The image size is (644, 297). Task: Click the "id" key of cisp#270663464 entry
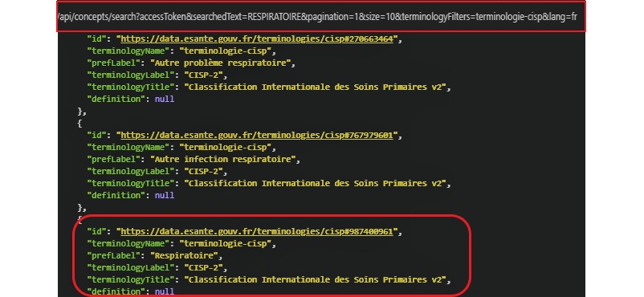pyautogui.click(x=97, y=39)
